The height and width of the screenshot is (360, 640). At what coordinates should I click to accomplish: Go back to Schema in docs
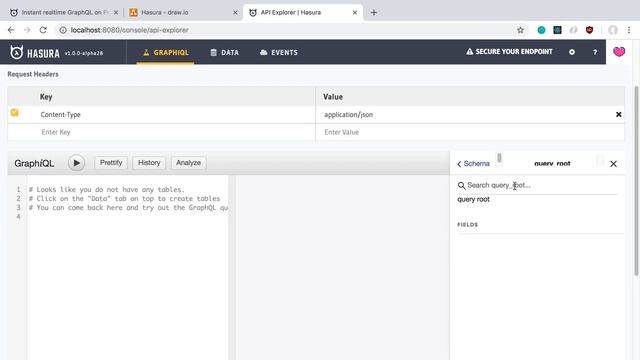pos(473,164)
